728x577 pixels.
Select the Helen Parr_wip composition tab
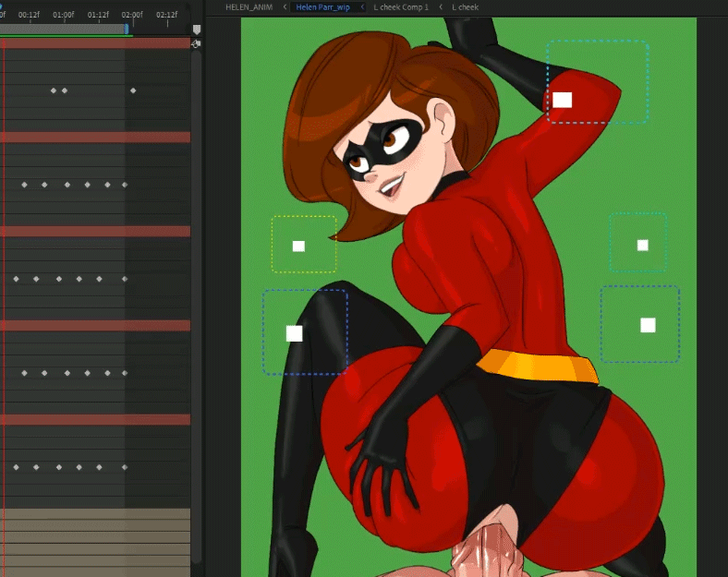[322, 7]
